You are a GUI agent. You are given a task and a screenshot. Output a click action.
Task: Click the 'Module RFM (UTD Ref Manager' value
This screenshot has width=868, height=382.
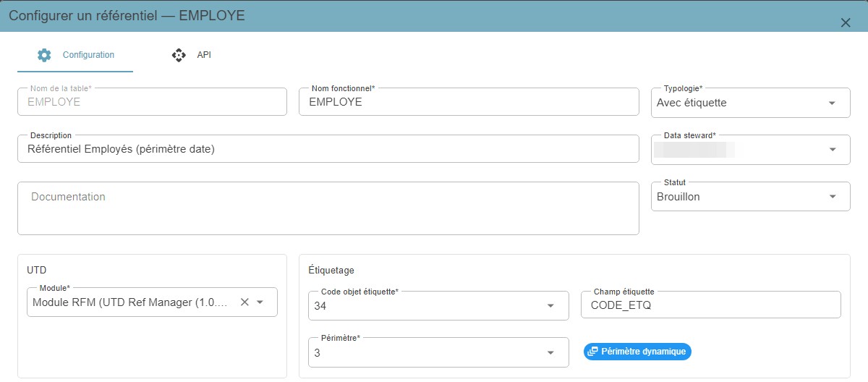coord(132,302)
